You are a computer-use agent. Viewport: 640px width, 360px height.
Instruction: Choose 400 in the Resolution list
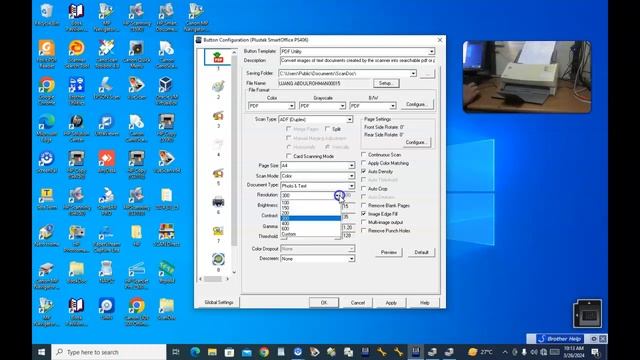pos(311,224)
